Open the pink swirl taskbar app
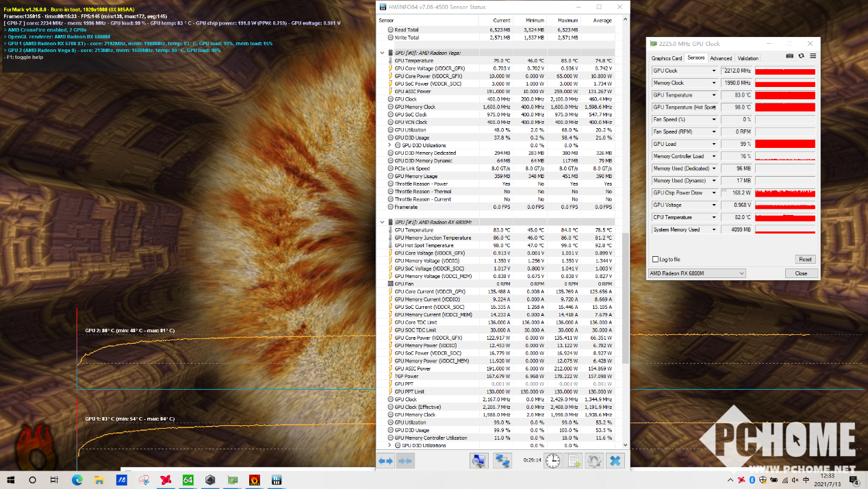 pyautogui.click(x=143, y=480)
